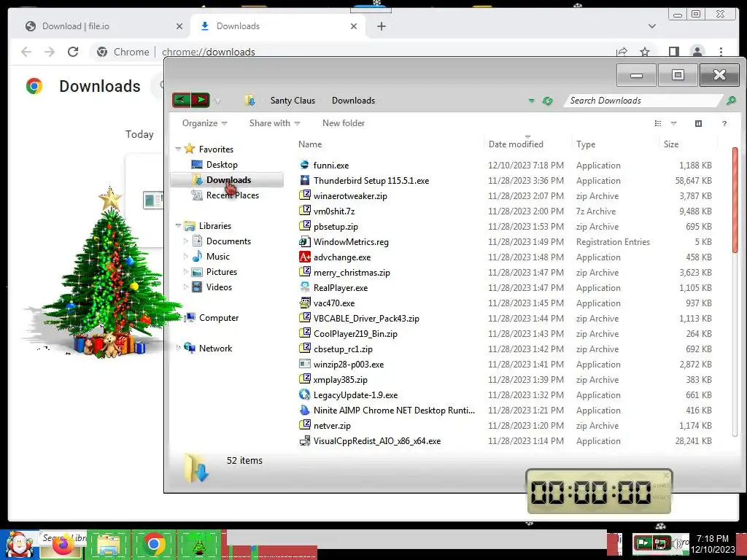This screenshot has width=747, height=560.
Task: Go forward in the Explorer window
Action: tap(201, 100)
